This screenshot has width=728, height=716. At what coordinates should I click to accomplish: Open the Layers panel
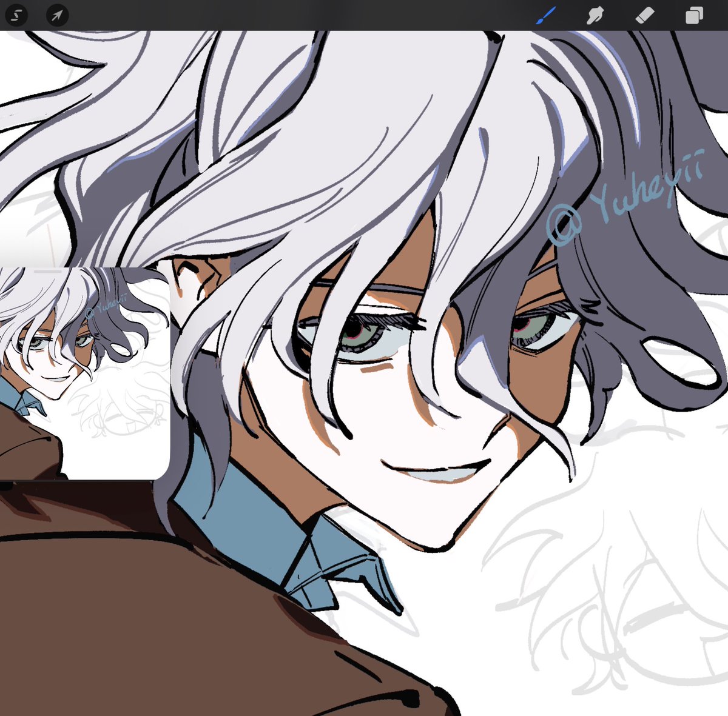tap(694, 15)
